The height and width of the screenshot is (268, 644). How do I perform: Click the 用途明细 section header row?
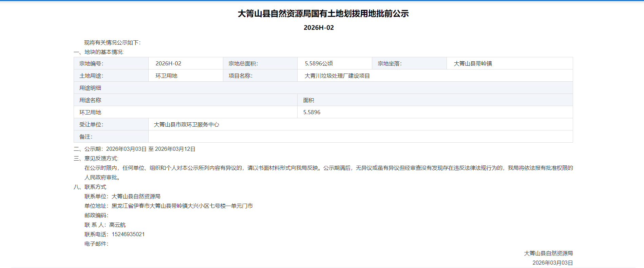point(90,88)
